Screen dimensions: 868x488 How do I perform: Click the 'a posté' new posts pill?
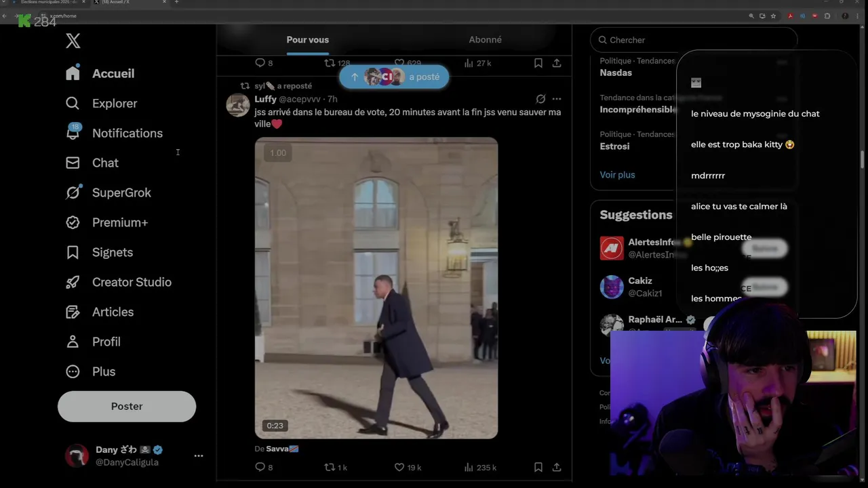(x=394, y=77)
